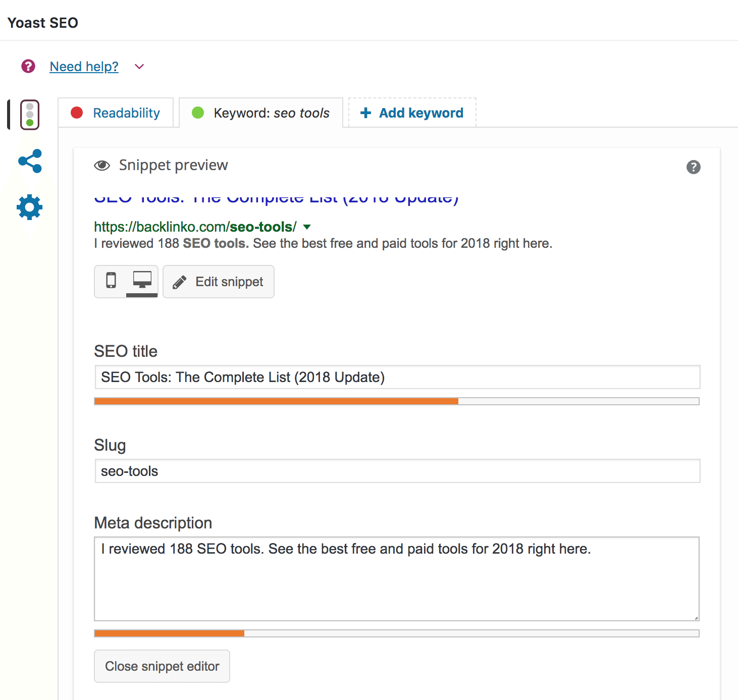This screenshot has width=738, height=700.
Task: Focus the Slug input field
Action: 397,471
